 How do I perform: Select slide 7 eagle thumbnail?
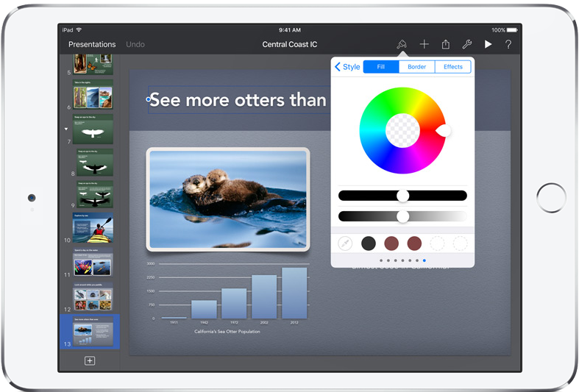(93, 129)
